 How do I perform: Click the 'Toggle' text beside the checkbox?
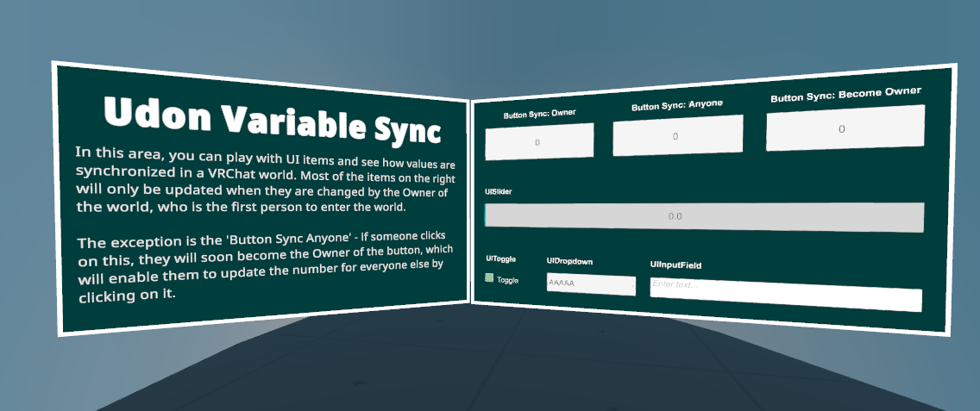pos(507,280)
